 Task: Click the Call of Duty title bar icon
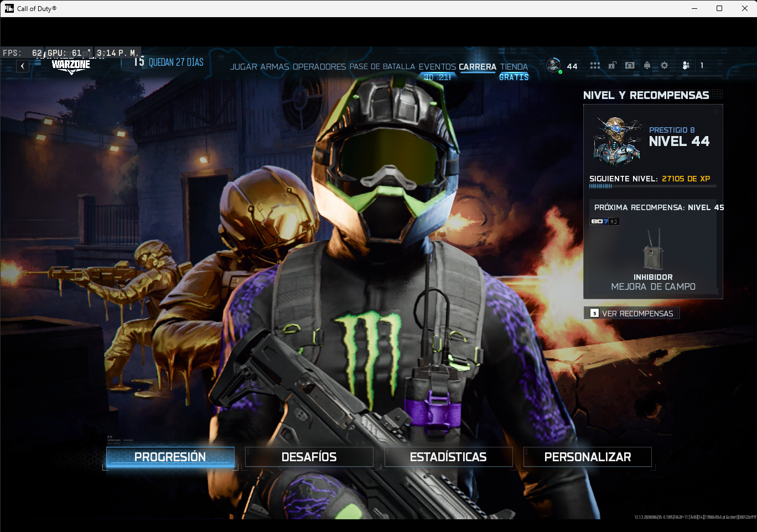coord(9,8)
